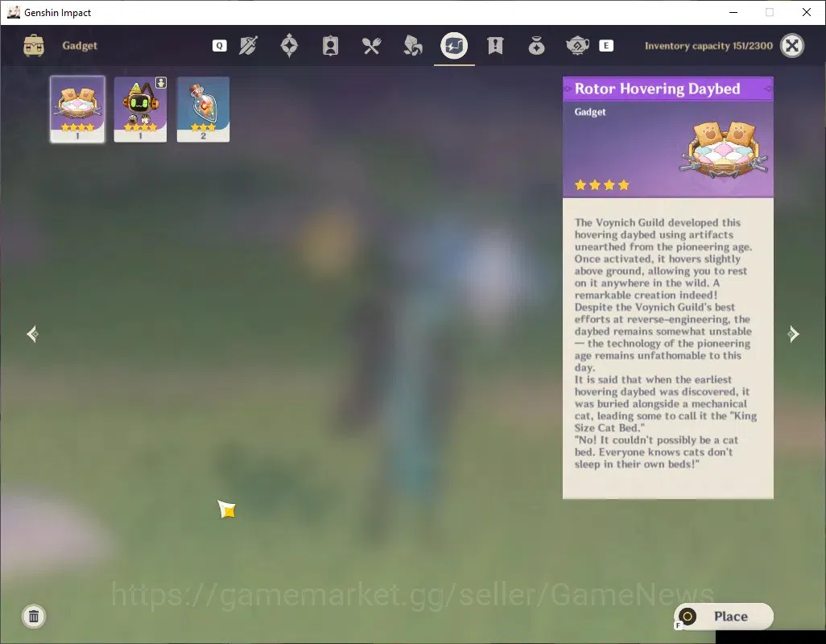The image size is (826, 644).
Task: Open the Food inventory tab
Action: pyautogui.click(x=371, y=46)
